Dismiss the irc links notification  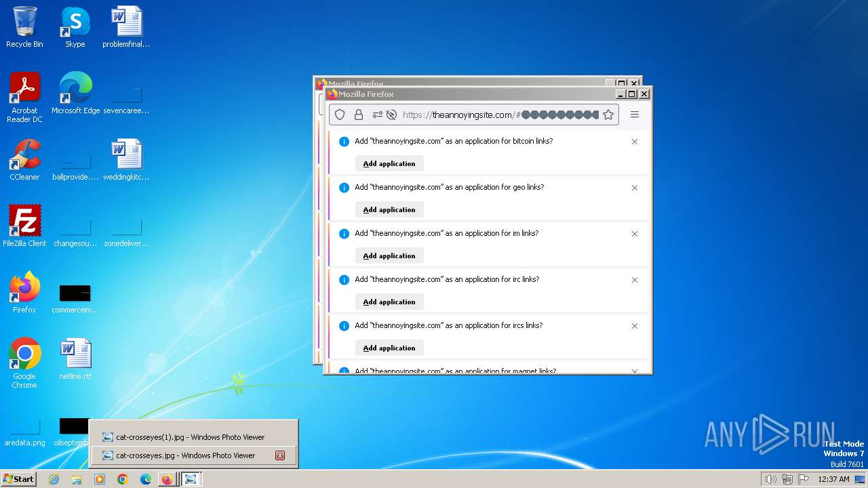pos(635,280)
